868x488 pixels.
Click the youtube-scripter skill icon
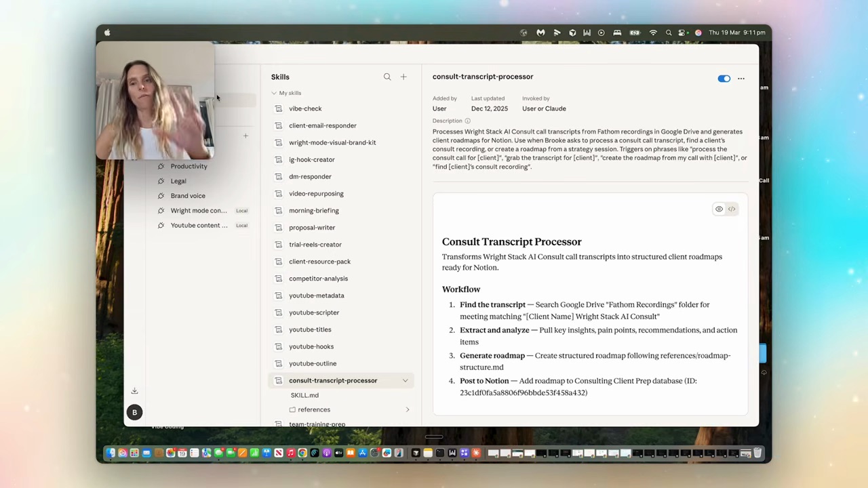[x=279, y=312]
